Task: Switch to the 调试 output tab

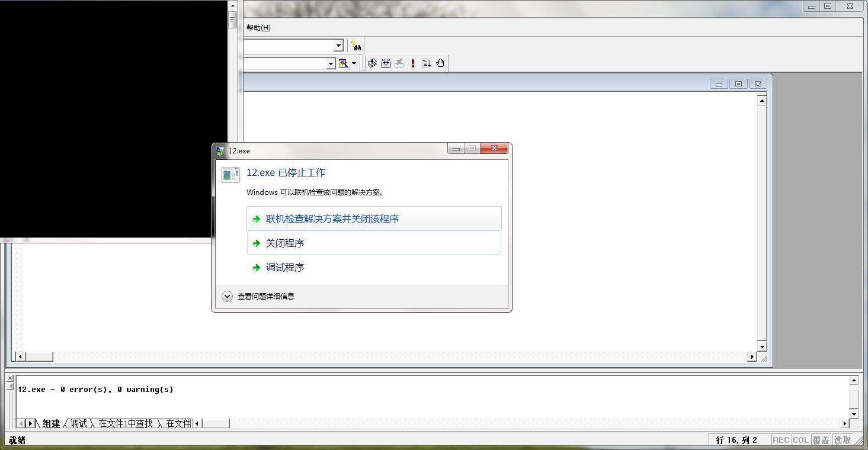Action: pyautogui.click(x=78, y=423)
